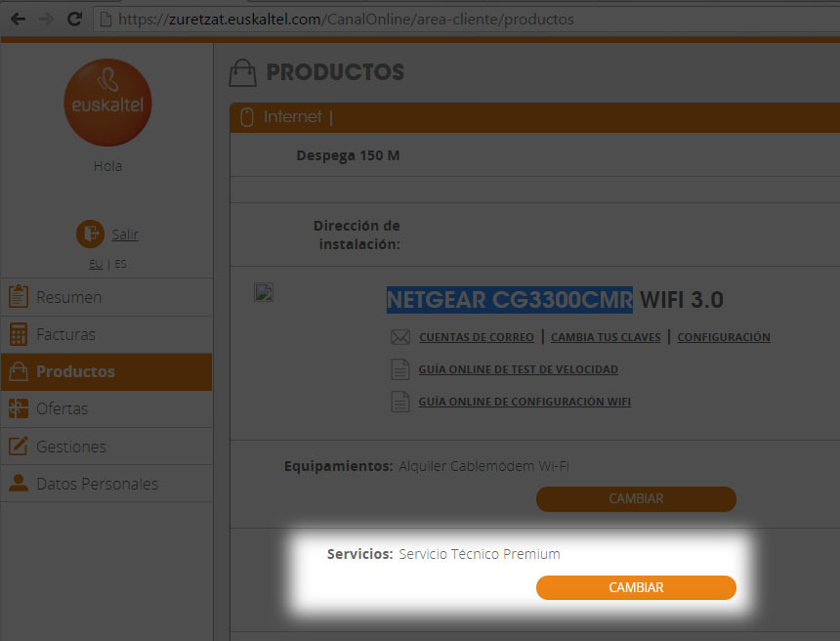Click the PRODUCTOS page heading
This screenshot has width=840, height=641.
[335, 72]
